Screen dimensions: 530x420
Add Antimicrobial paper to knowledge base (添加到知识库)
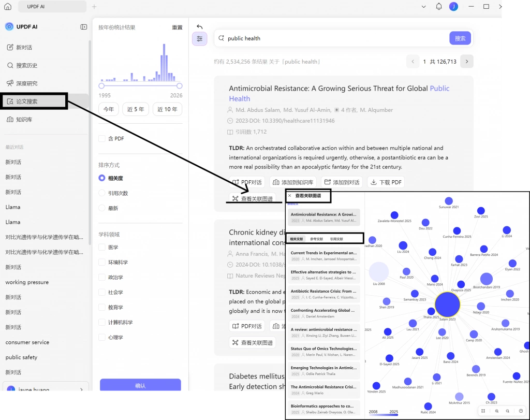coord(293,182)
